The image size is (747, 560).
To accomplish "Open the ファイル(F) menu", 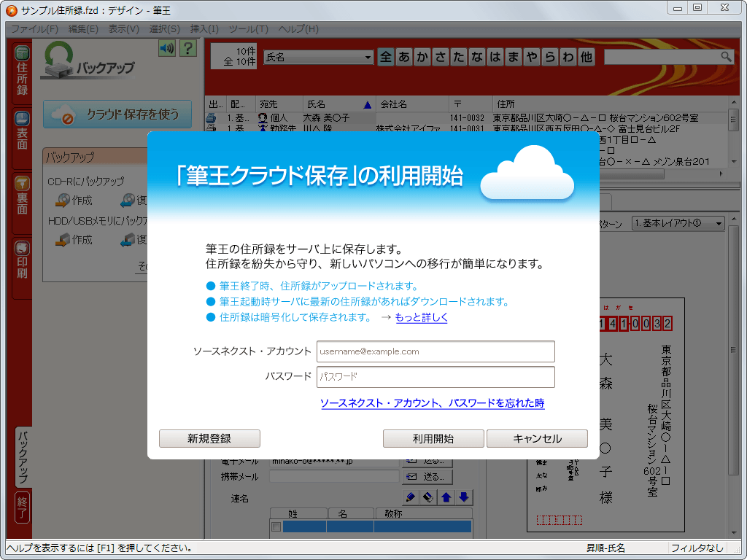I will click(34, 29).
